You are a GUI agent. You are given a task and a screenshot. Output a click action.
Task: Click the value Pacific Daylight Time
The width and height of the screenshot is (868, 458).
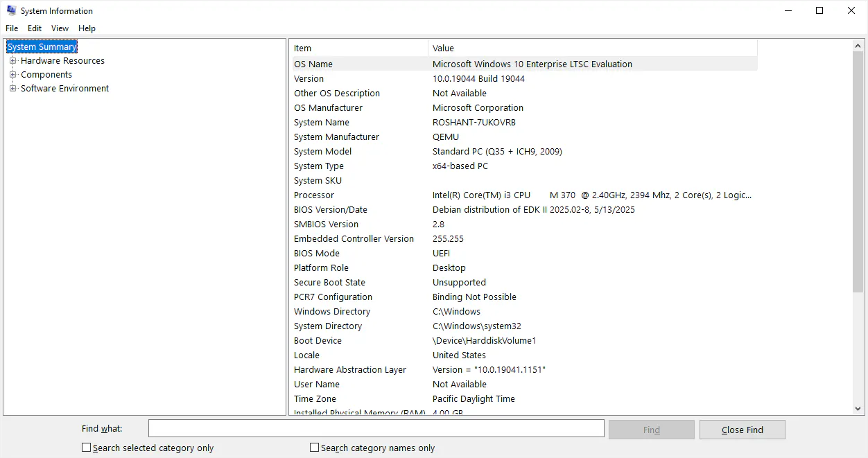[474, 398]
